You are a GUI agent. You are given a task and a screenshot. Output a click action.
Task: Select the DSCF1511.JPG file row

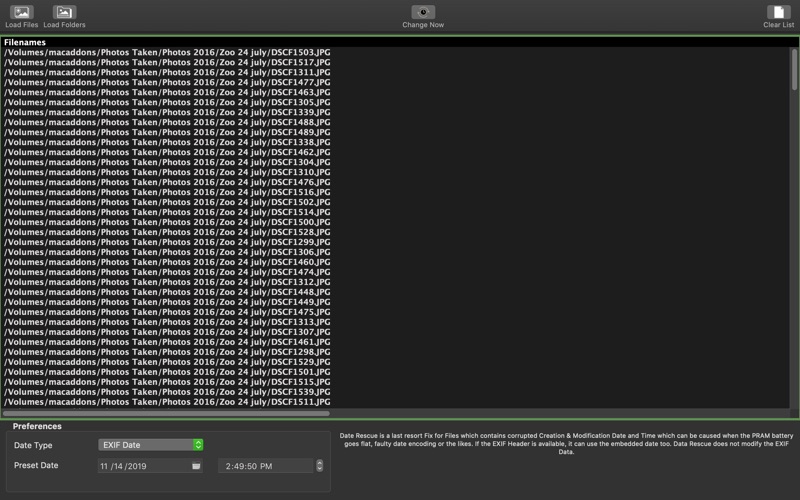pos(396,402)
